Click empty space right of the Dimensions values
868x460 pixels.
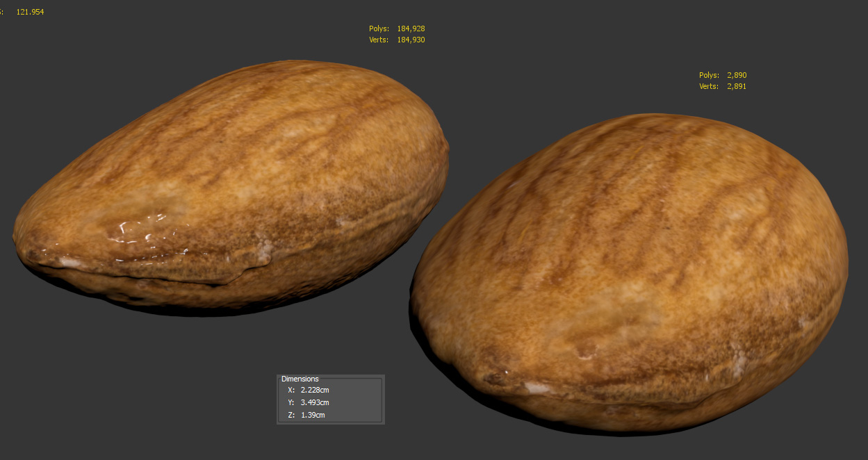pos(358,403)
